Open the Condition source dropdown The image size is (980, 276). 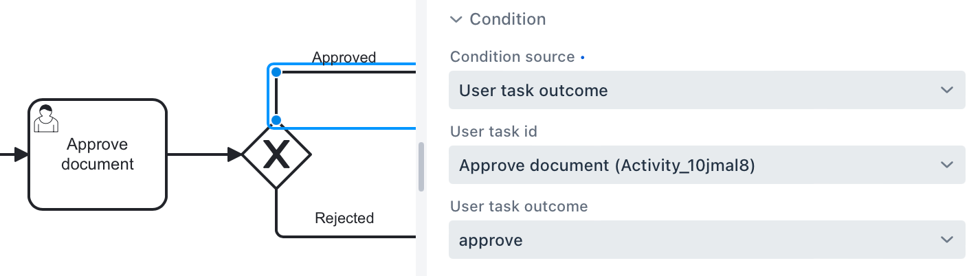click(706, 90)
